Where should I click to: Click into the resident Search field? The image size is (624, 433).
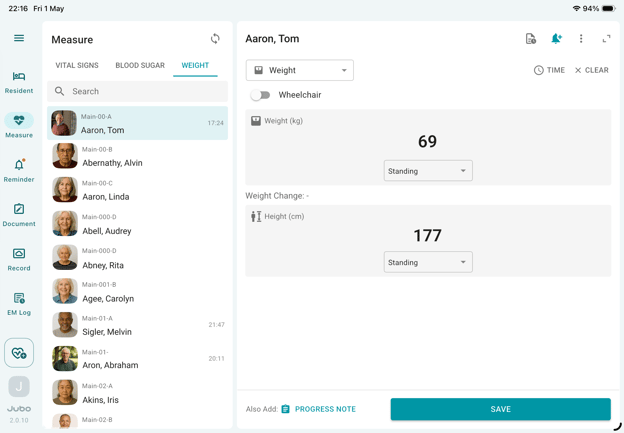pos(137,91)
